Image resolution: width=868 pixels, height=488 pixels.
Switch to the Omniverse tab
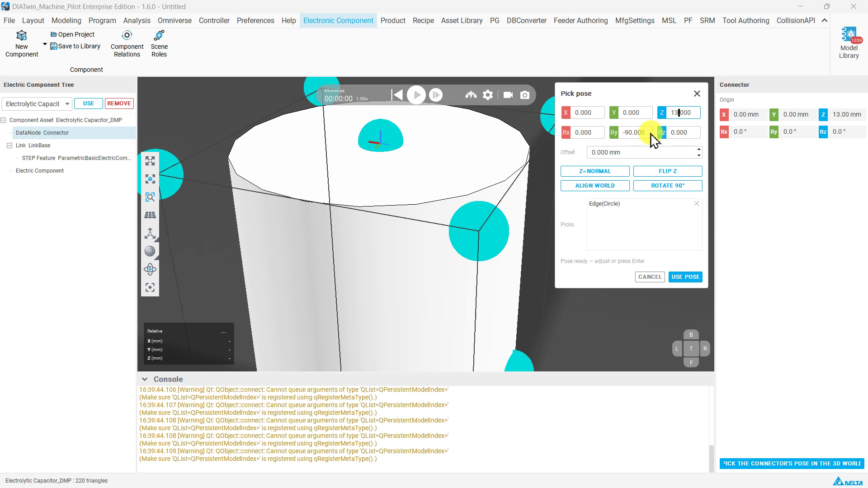[x=175, y=20]
